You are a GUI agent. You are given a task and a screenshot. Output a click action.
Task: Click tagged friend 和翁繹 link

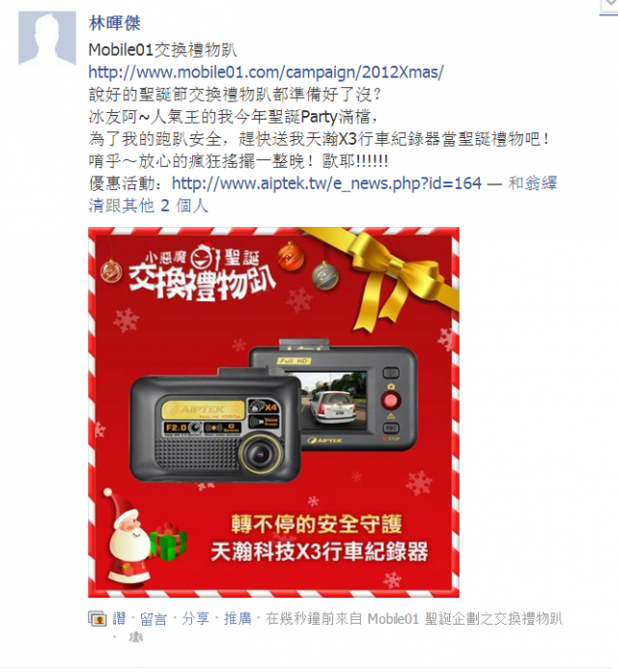pos(532,183)
